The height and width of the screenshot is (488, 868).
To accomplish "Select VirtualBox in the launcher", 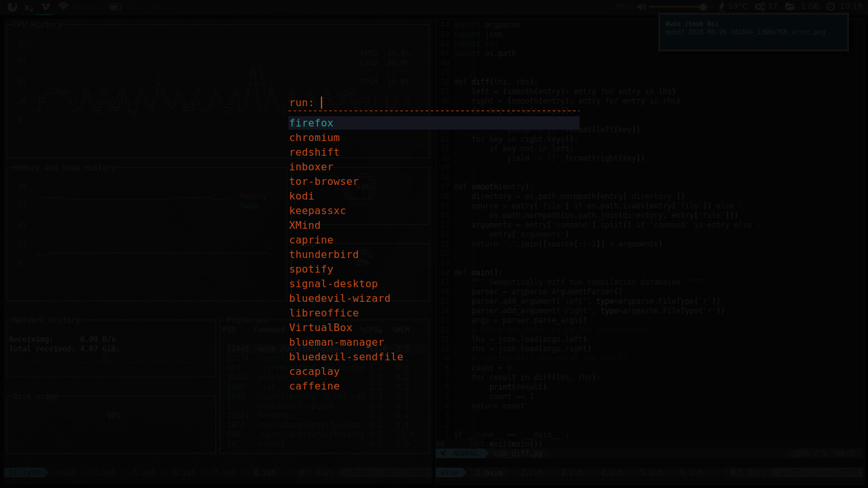I will (434, 328).
